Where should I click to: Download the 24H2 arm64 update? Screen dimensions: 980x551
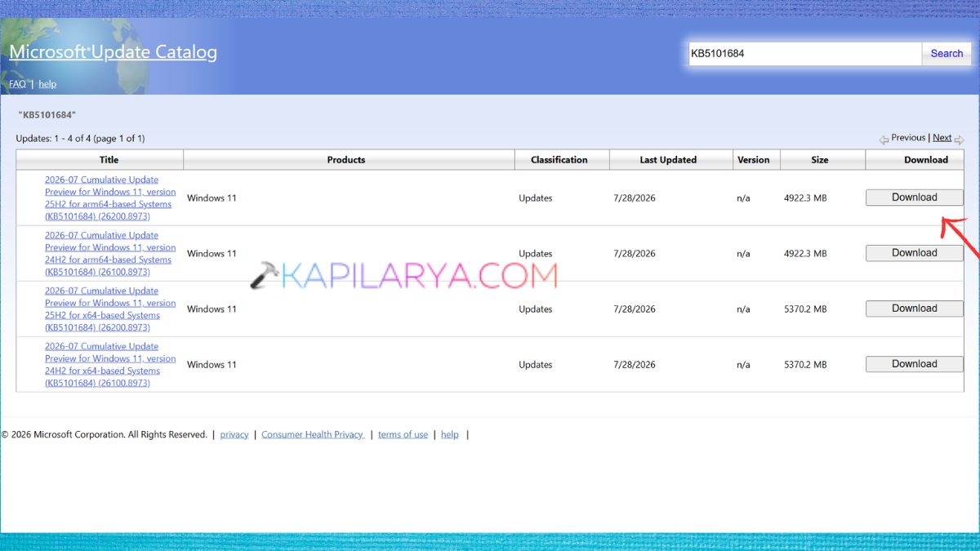[x=915, y=253]
